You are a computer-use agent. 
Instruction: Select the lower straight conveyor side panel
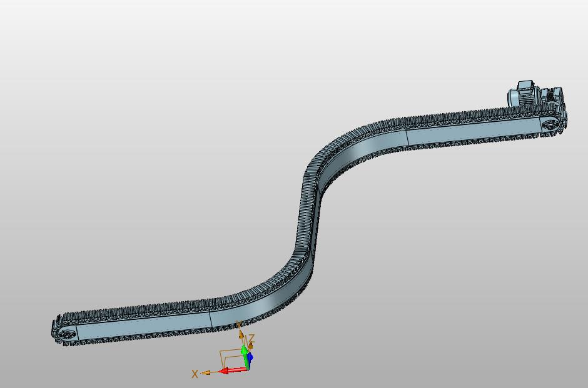(x=143, y=326)
